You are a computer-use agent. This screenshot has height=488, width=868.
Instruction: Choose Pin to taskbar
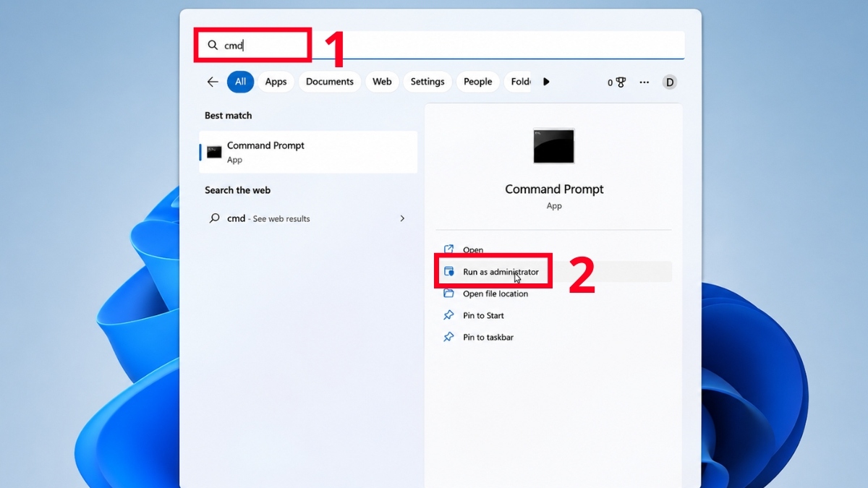point(488,337)
